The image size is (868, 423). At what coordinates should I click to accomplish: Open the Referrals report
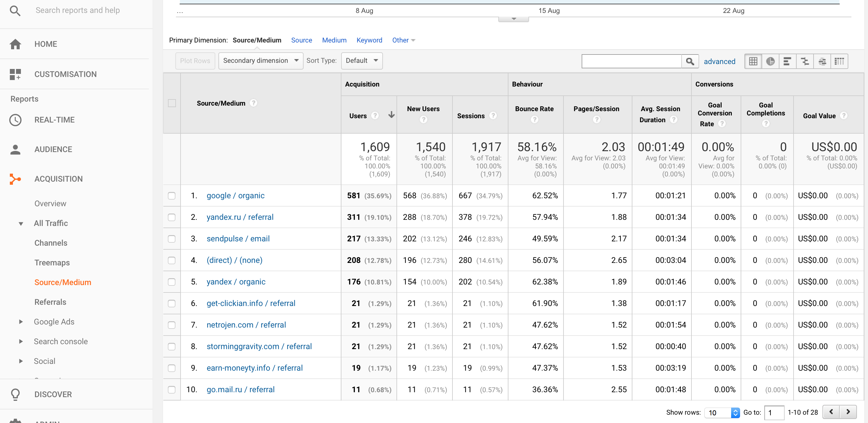pos(50,302)
